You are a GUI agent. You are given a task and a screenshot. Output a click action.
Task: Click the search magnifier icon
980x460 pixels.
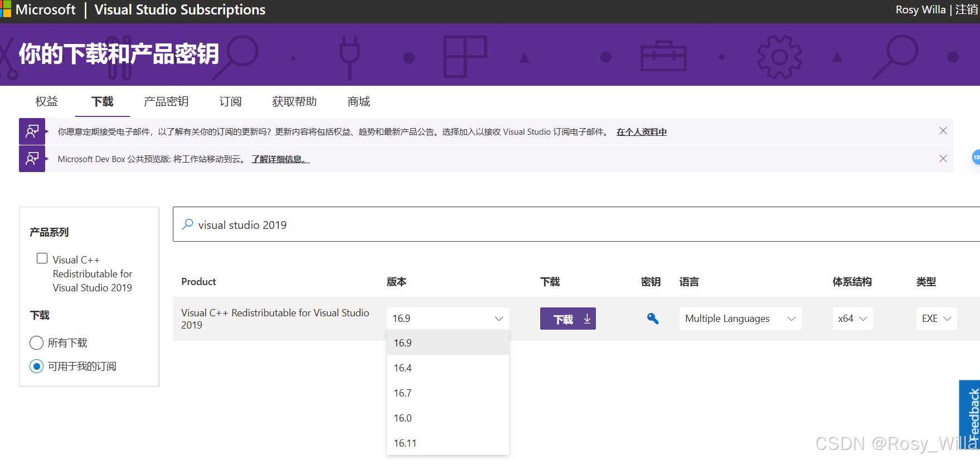click(188, 224)
